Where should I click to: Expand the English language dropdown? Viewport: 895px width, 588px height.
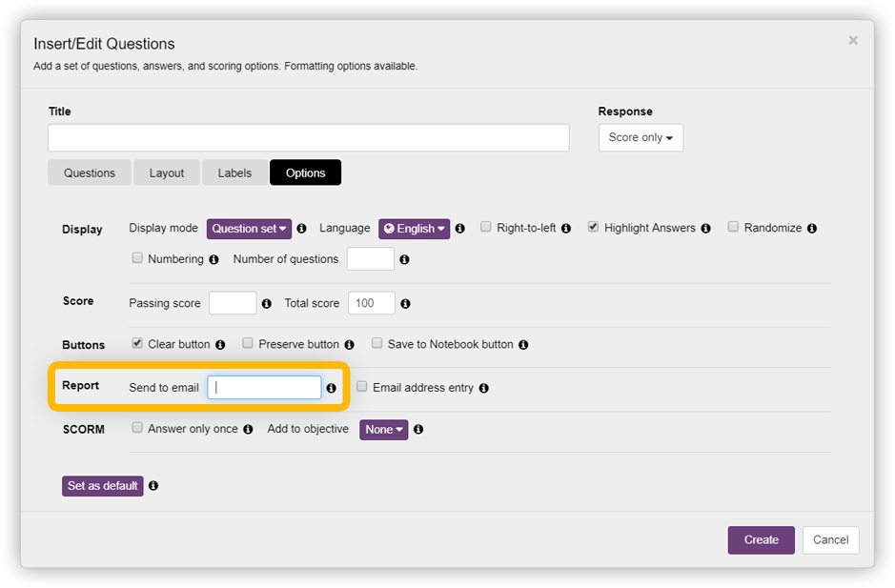point(415,229)
